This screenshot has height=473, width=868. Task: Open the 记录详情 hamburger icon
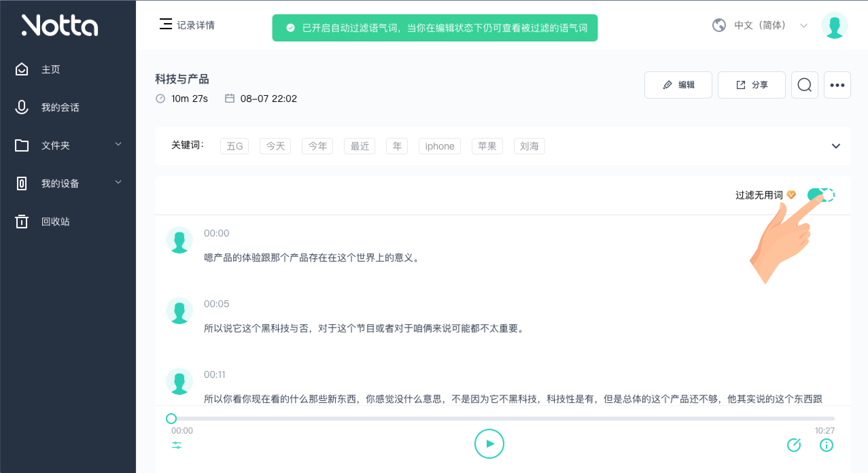point(166,25)
